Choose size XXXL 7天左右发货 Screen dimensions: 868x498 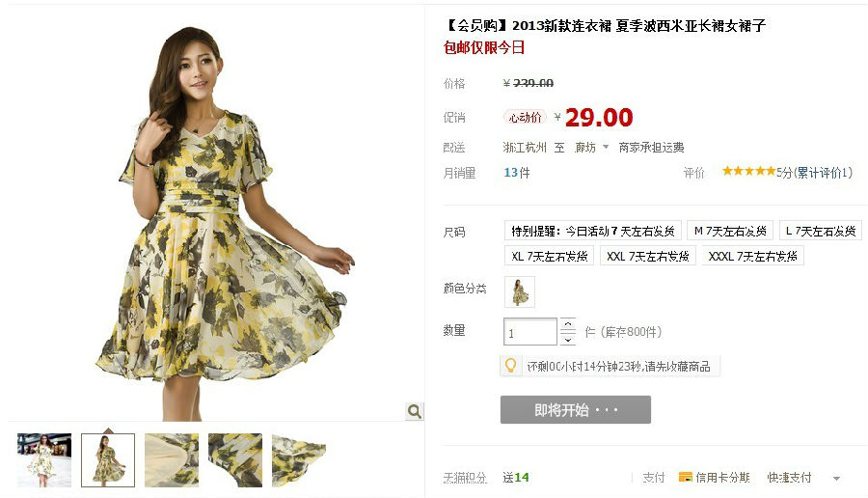pos(752,256)
